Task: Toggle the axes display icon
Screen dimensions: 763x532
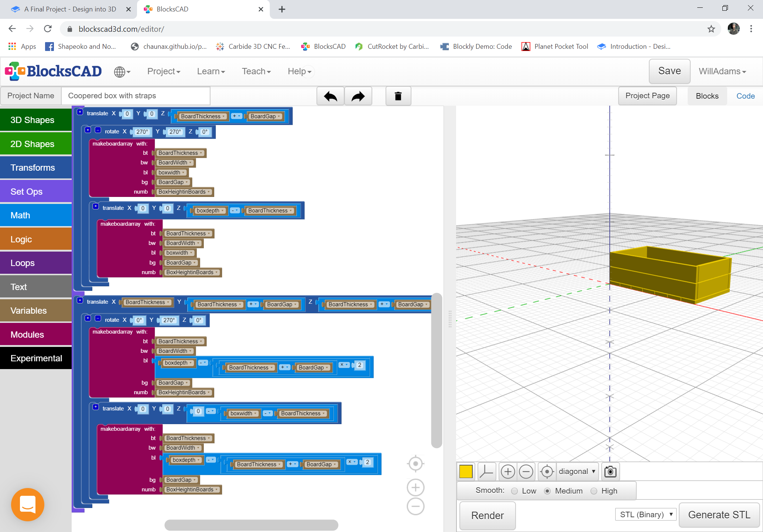Action: pyautogui.click(x=486, y=472)
